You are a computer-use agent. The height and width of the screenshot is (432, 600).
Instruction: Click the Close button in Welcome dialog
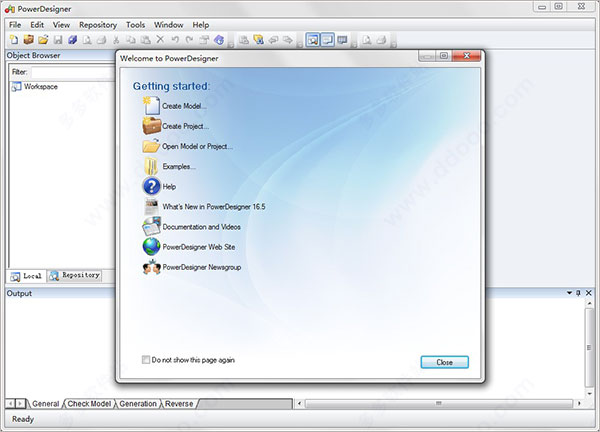[x=445, y=362]
